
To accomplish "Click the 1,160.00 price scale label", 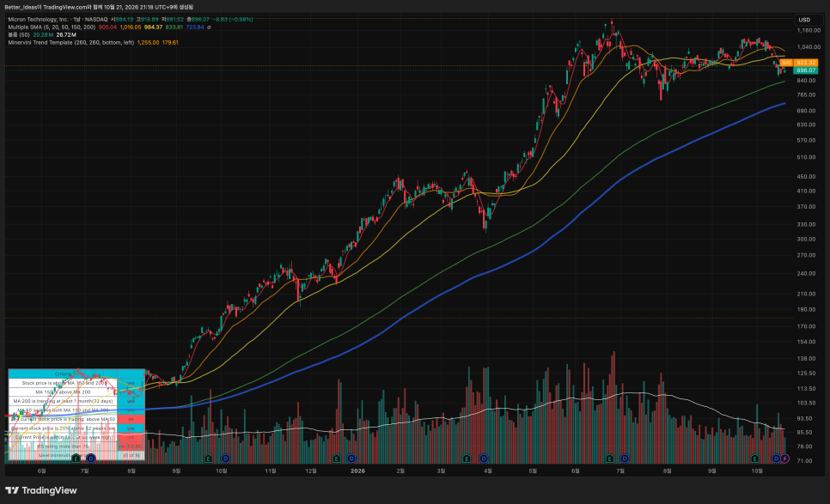I will point(809,31).
